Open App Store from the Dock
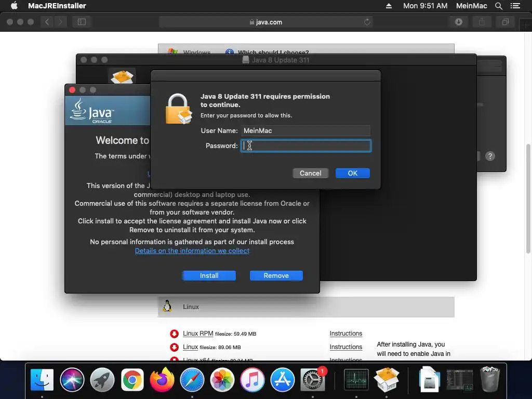Viewport: 532px width, 399px height. [282, 380]
